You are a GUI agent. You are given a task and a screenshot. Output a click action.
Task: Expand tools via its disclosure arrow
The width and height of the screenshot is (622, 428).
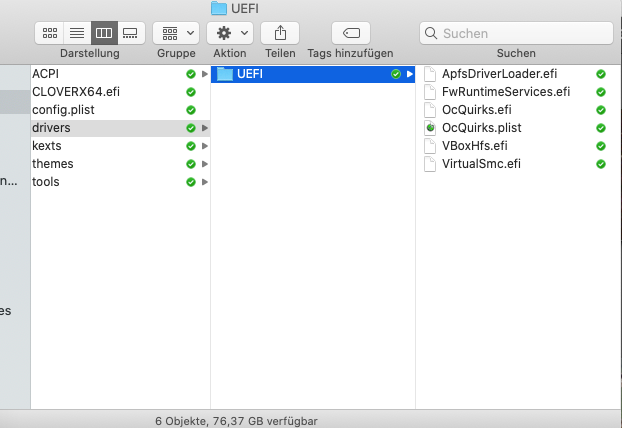(x=205, y=182)
